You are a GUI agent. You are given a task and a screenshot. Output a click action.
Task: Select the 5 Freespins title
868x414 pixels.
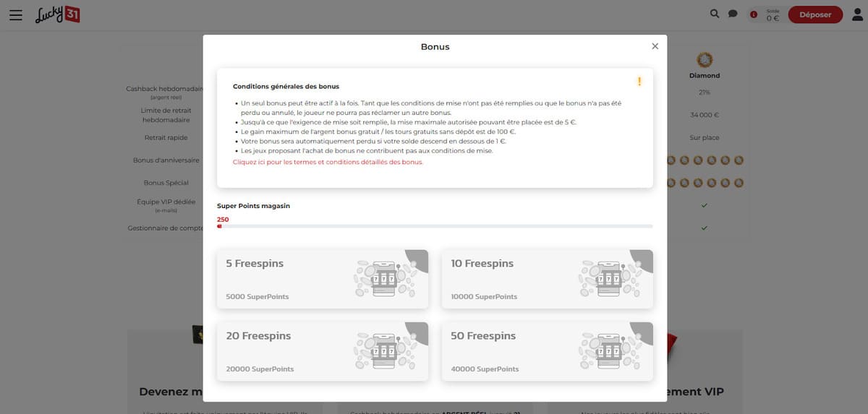click(x=255, y=264)
